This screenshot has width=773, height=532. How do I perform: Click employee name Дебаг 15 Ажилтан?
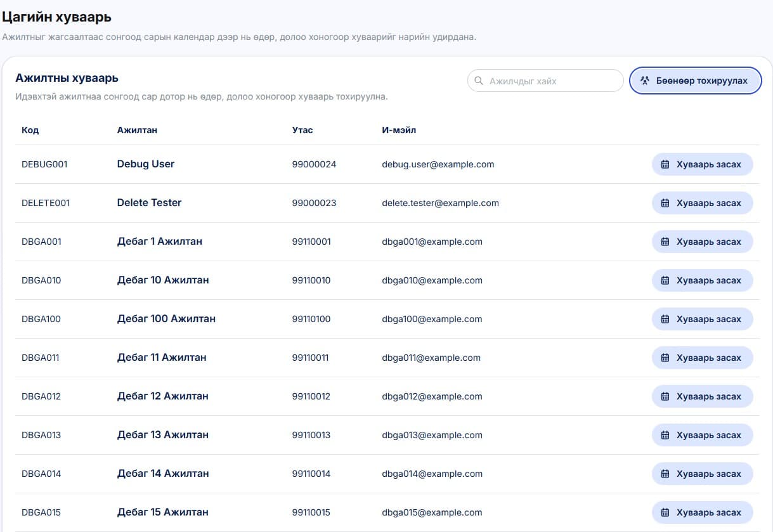click(x=163, y=512)
